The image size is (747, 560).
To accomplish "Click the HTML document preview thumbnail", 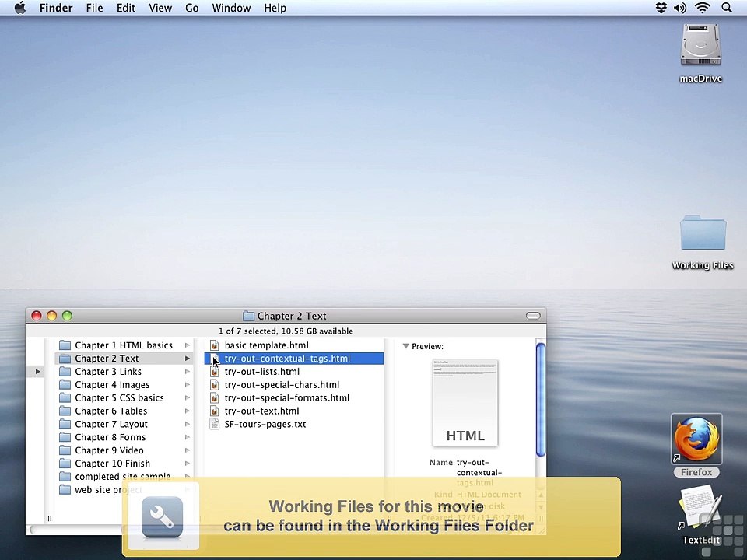I will pos(465,403).
